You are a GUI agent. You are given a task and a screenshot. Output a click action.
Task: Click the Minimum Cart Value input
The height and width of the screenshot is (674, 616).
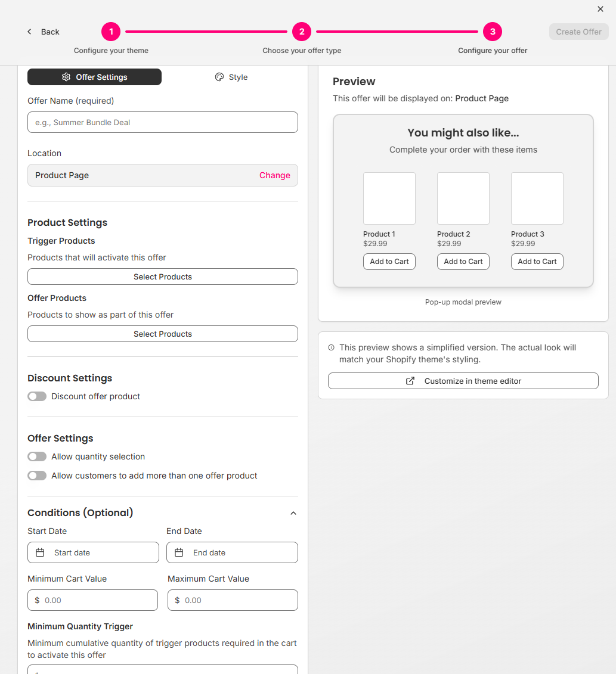click(x=93, y=600)
